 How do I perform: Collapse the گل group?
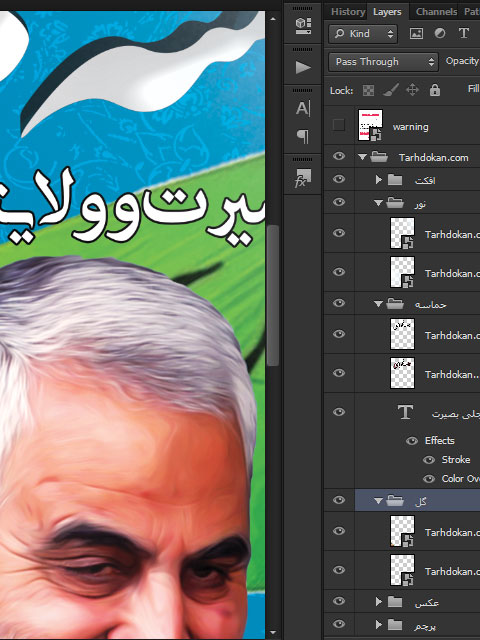[x=378, y=500]
